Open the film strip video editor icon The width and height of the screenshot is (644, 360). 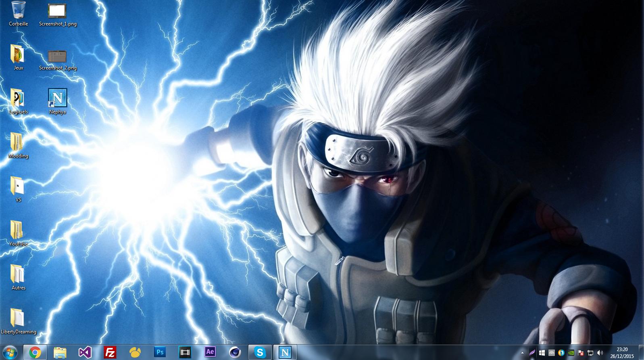[185, 352]
